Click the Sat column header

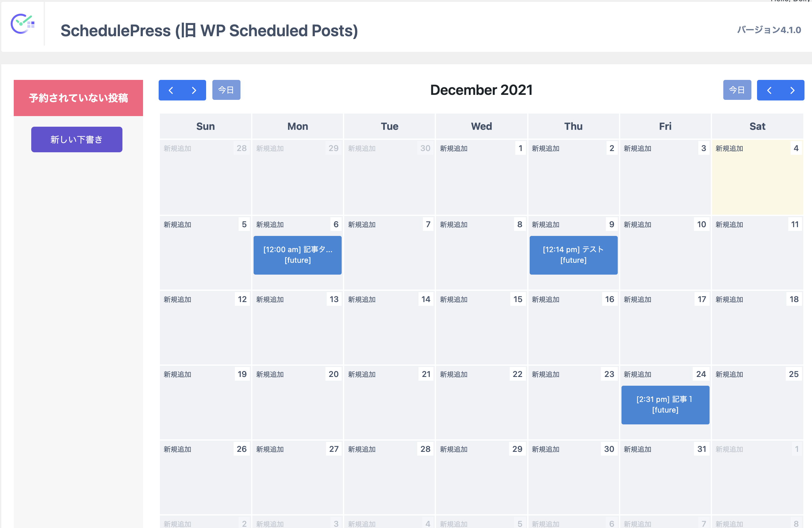click(x=757, y=126)
